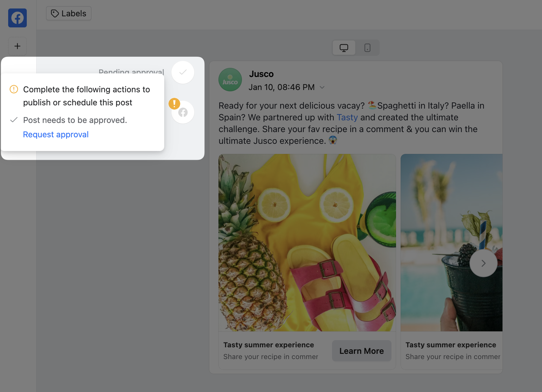Open the pineapple and sandals carousel image
Viewport: 542px width, 392px height.
[307, 243]
